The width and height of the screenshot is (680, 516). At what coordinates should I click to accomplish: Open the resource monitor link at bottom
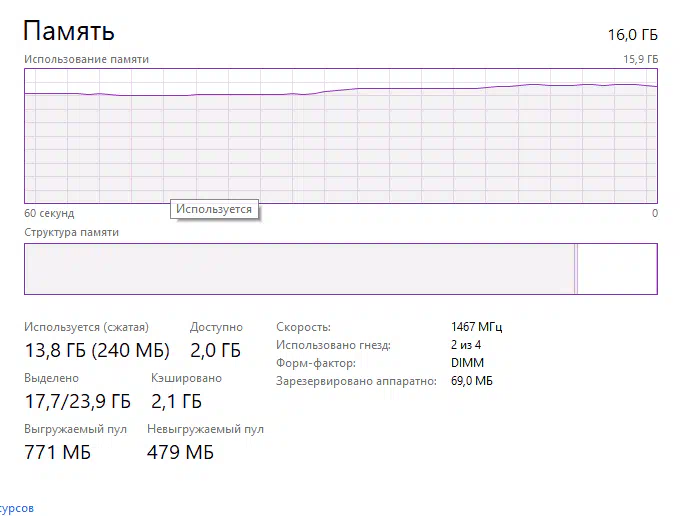[16, 508]
